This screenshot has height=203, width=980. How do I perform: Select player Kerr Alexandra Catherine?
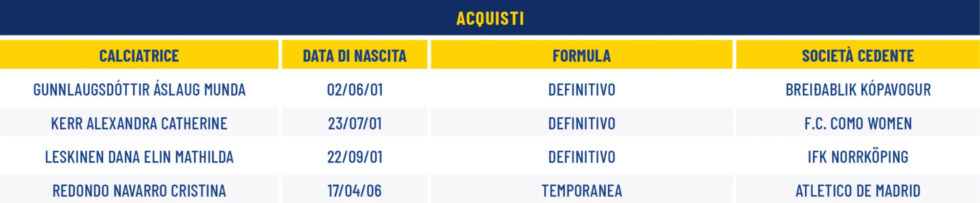click(x=139, y=123)
